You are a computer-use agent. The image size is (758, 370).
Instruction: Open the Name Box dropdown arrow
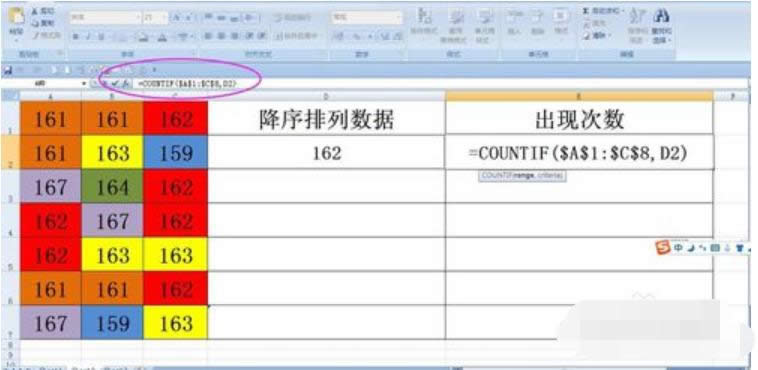click(84, 84)
